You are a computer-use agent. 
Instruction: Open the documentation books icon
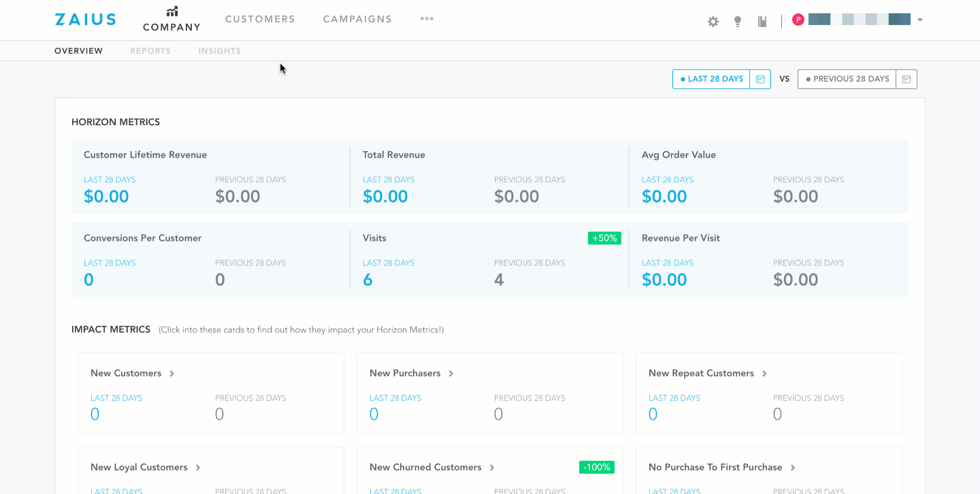pos(762,21)
